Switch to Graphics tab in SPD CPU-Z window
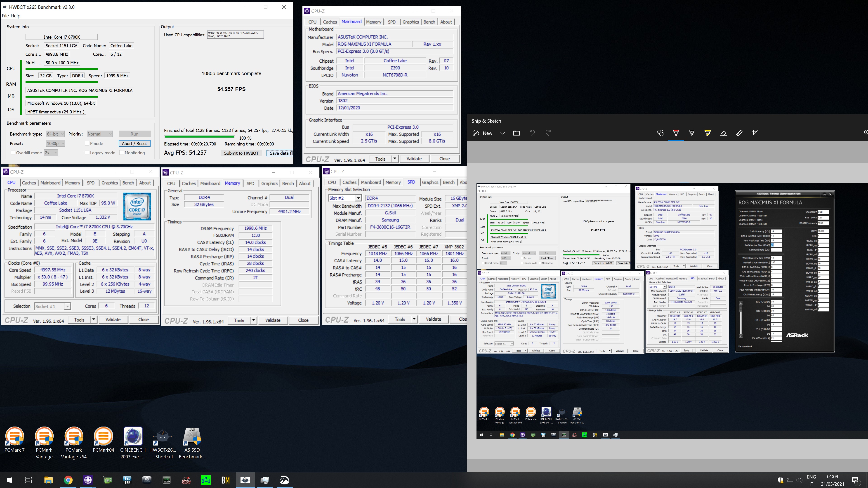This screenshot has width=868, height=488. (x=430, y=182)
